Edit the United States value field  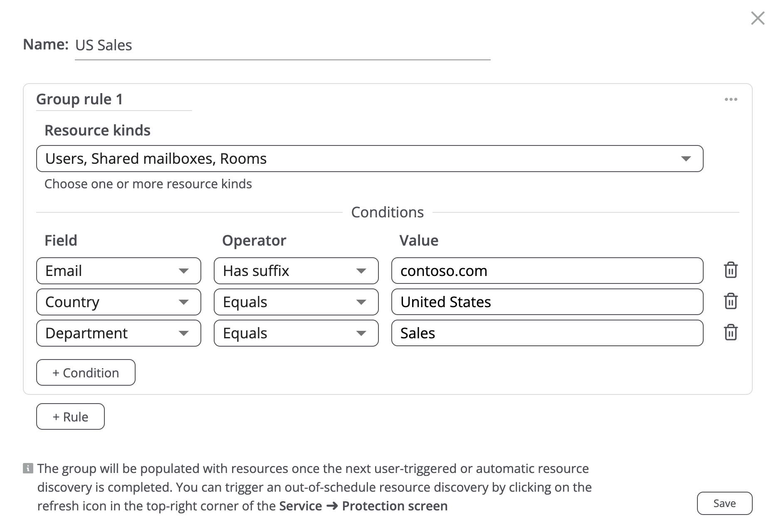[547, 302]
